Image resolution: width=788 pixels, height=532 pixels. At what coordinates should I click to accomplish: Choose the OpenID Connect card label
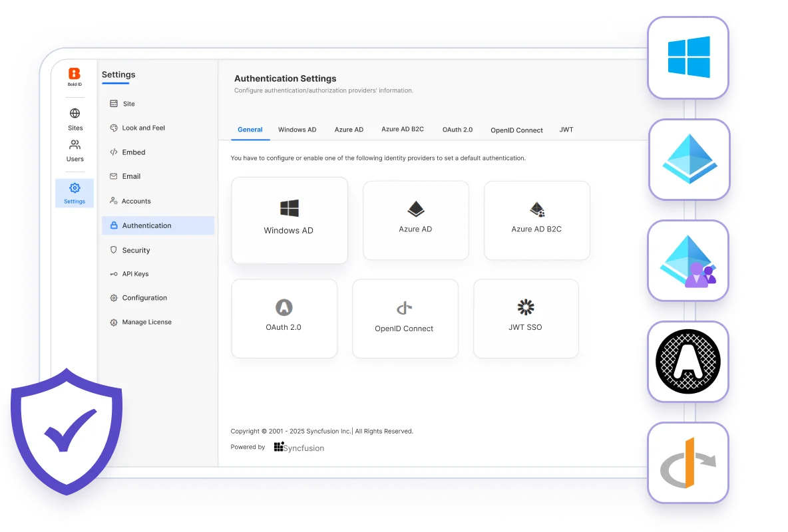pos(404,329)
